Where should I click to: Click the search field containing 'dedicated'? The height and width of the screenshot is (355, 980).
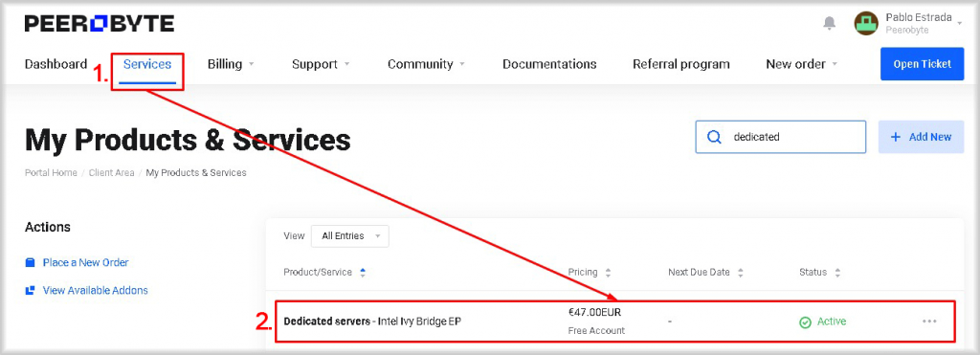[781, 137]
